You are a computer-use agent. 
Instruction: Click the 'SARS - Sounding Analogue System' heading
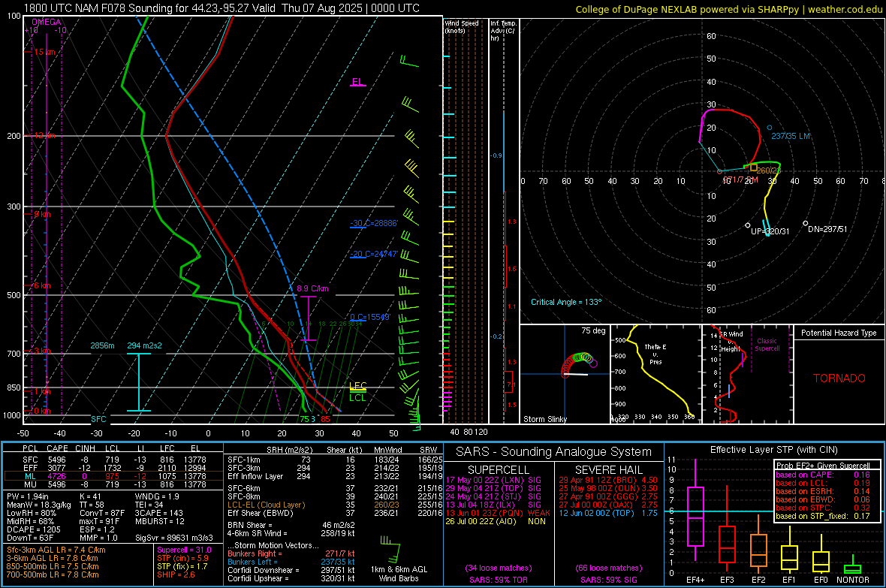pyautogui.click(x=553, y=452)
